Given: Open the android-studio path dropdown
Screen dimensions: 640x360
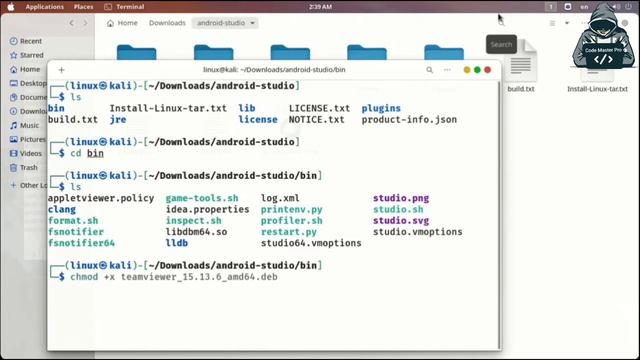Looking at the screenshot, I should [226, 23].
